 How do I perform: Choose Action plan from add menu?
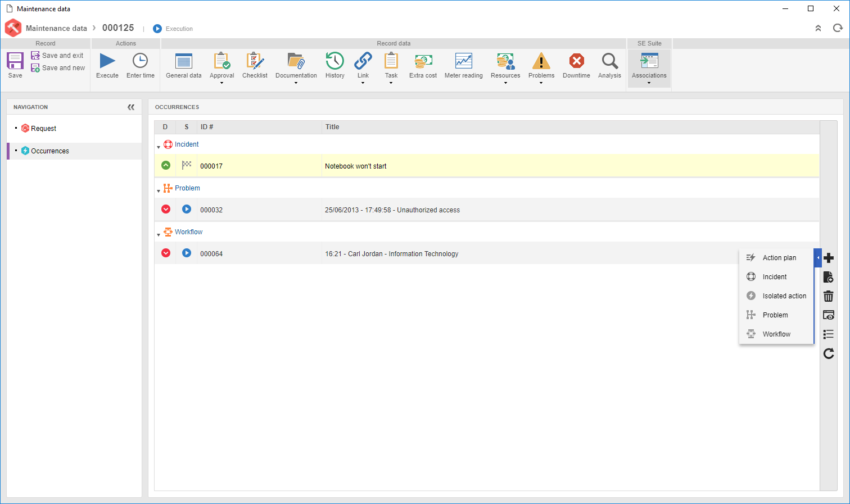(x=776, y=258)
